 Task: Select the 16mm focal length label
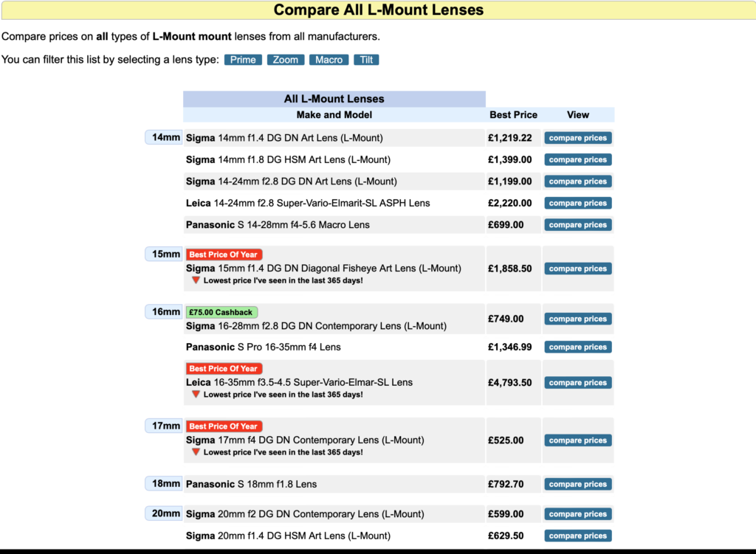tap(164, 312)
